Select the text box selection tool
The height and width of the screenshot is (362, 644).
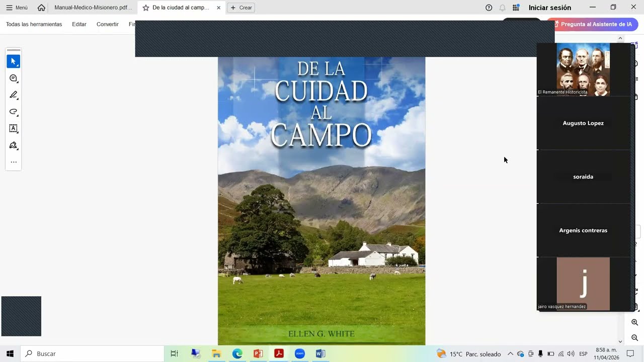14,129
